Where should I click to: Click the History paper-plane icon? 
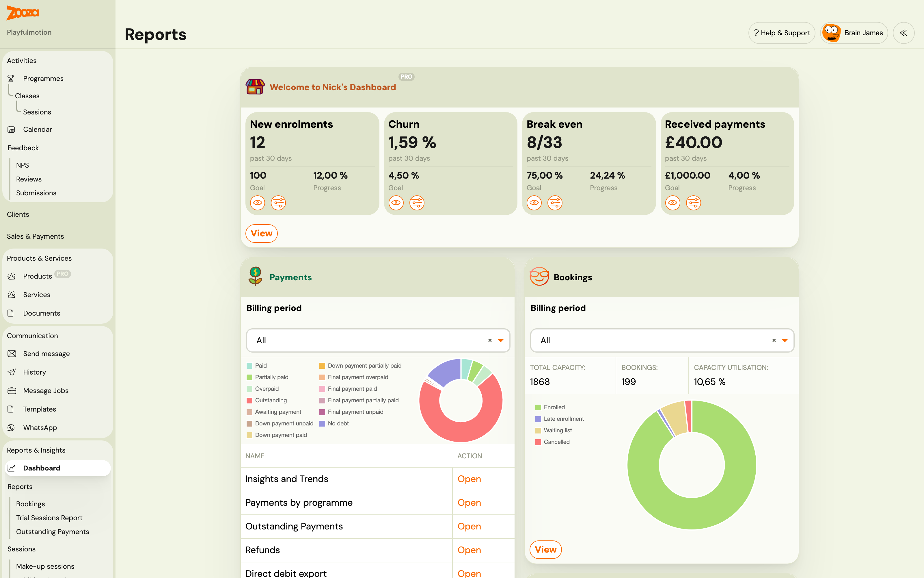[x=12, y=372]
